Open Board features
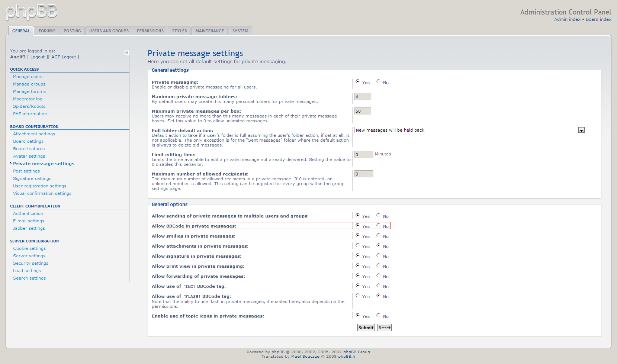This screenshot has height=364, width=617. 29,149
